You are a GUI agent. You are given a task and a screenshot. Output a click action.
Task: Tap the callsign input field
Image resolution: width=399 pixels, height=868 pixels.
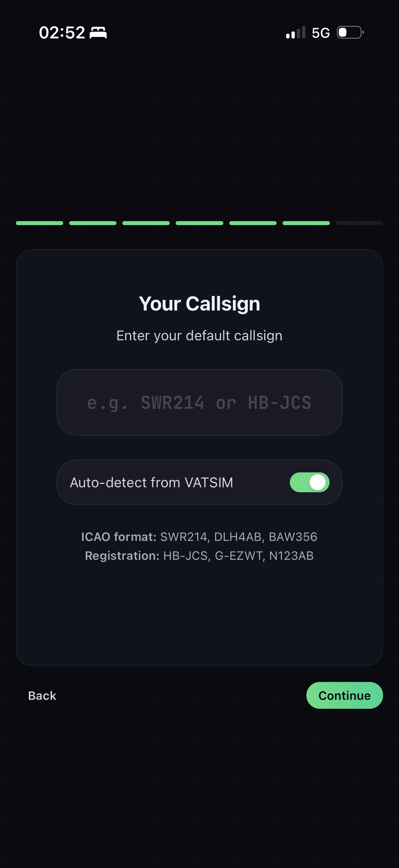coord(199,403)
